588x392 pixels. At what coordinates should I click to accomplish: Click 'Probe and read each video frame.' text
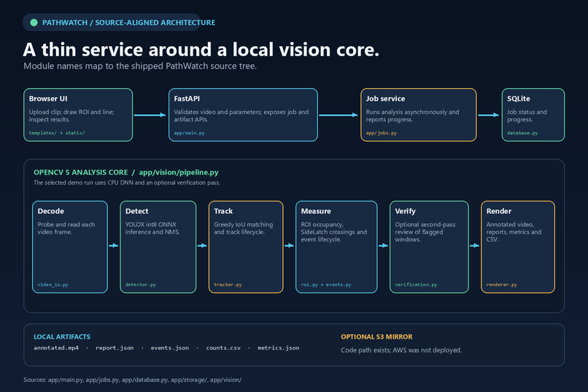click(x=66, y=228)
